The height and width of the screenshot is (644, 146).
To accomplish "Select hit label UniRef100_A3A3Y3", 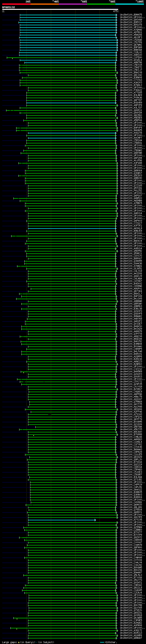I will (131, 82).
